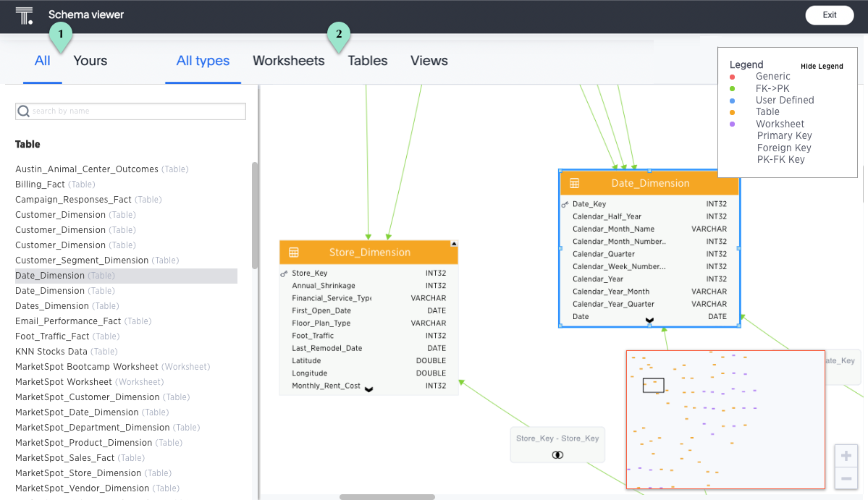The width and height of the screenshot is (868, 500).
Task: Zoom out with the minus button
Action: click(846, 478)
